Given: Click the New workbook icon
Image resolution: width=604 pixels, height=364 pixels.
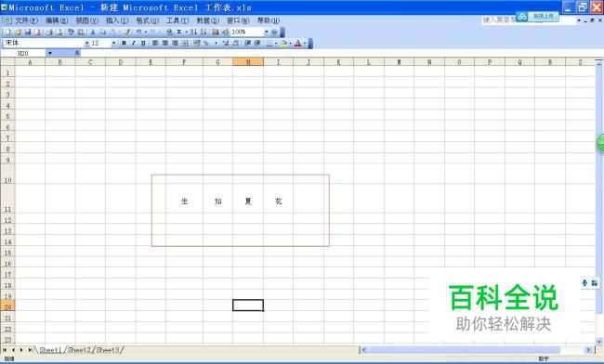Looking at the screenshot, I should (x=7, y=32).
